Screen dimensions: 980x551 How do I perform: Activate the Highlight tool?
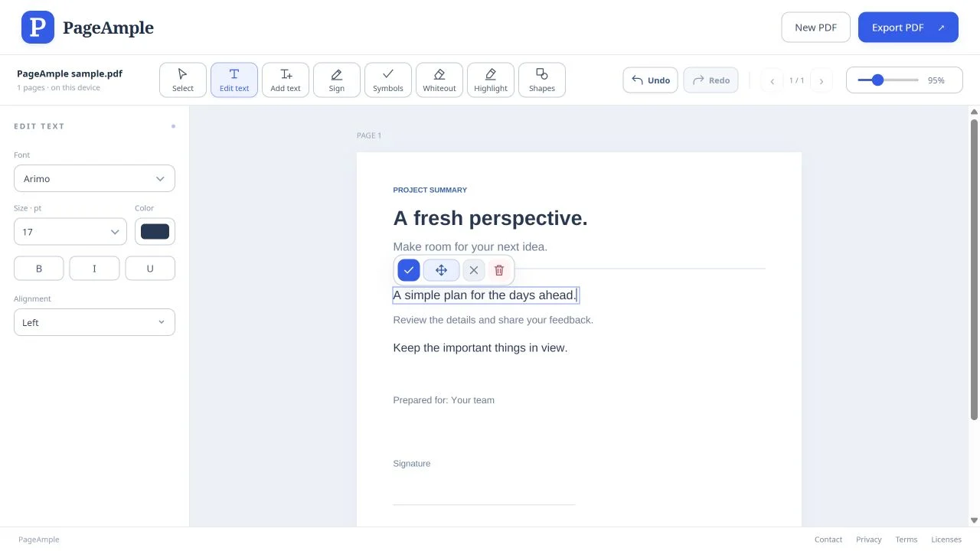tap(491, 80)
